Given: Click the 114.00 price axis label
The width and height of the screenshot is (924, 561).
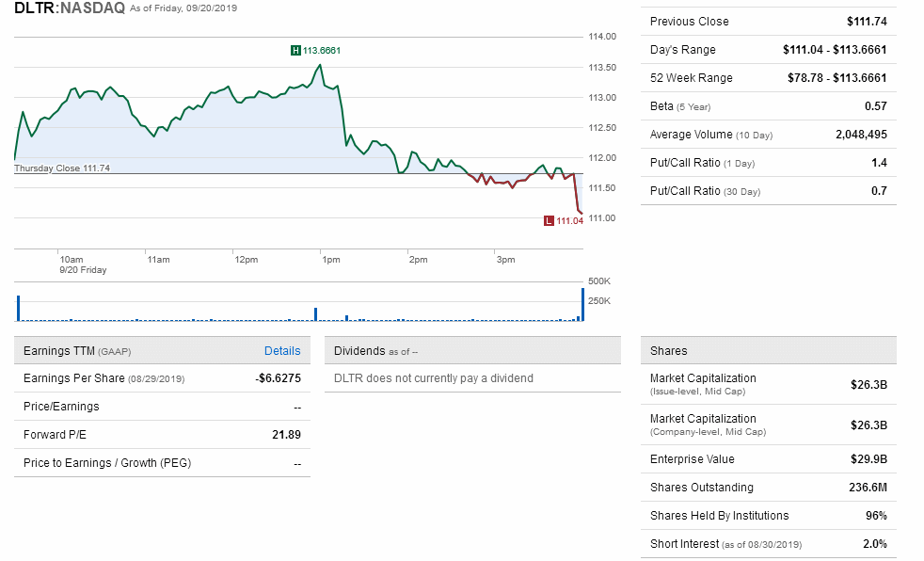Looking at the screenshot, I should coord(602,37).
